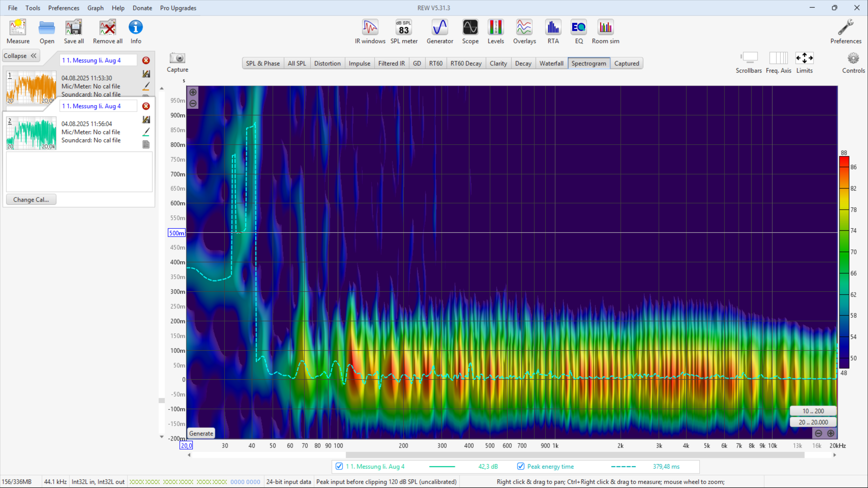Click the 20,0 frequency axis start field

tap(186, 445)
